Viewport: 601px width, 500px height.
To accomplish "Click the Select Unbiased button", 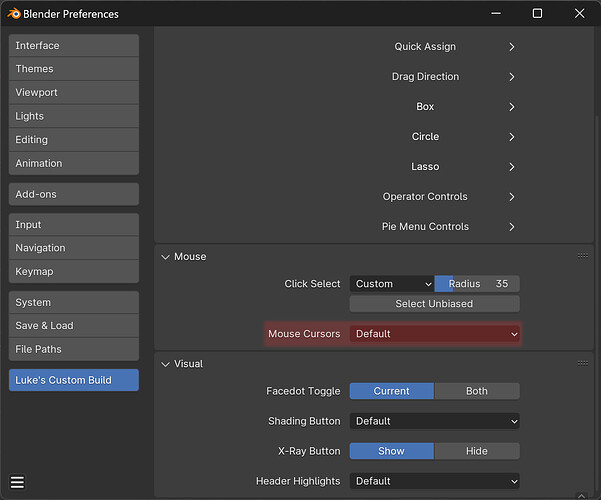I will point(435,304).
